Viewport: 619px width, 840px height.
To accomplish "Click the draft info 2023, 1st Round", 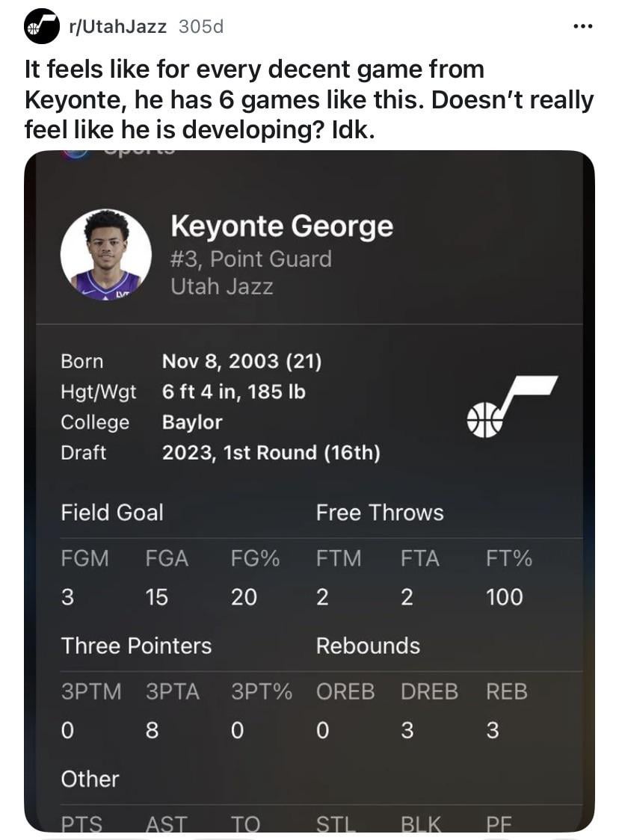I will tap(271, 453).
